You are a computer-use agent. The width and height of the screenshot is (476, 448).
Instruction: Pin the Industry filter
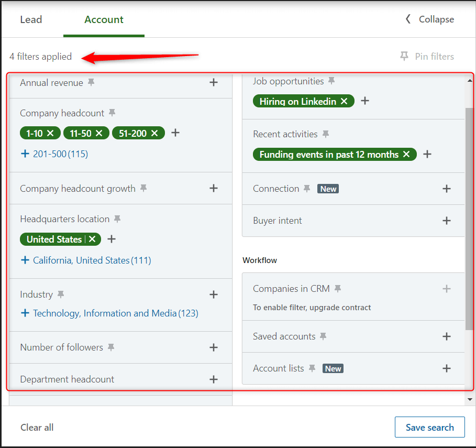(61, 294)
